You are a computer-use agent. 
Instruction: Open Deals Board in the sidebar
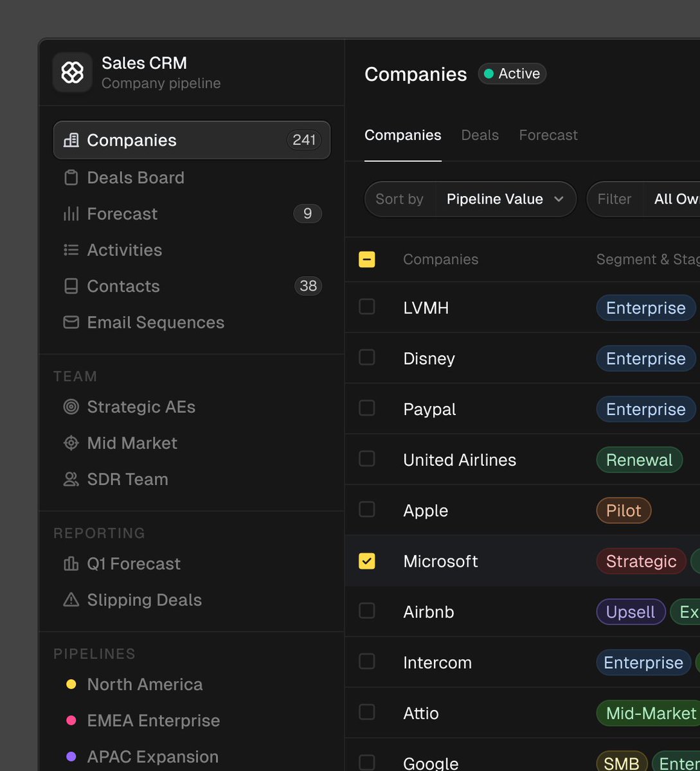click(192, 177)
